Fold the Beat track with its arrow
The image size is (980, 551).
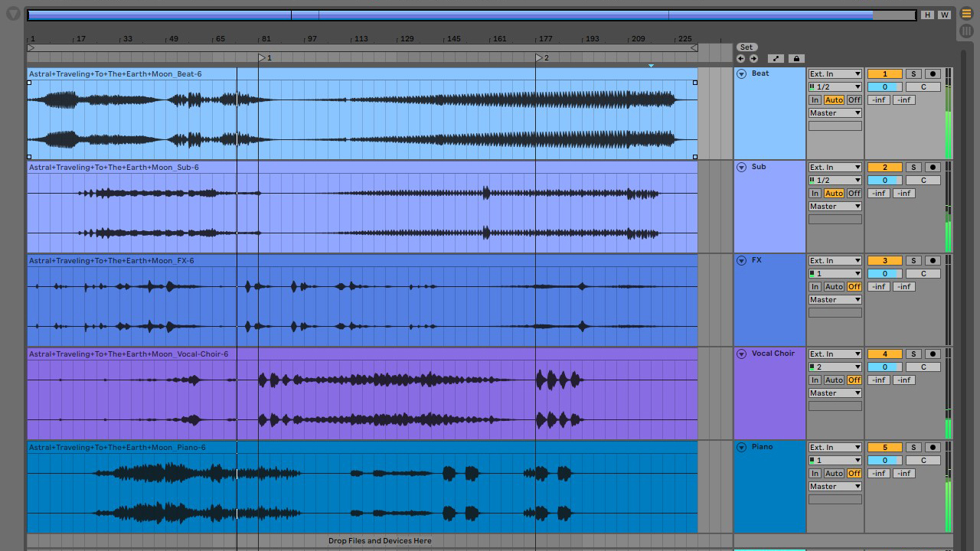tap(741, 74)
